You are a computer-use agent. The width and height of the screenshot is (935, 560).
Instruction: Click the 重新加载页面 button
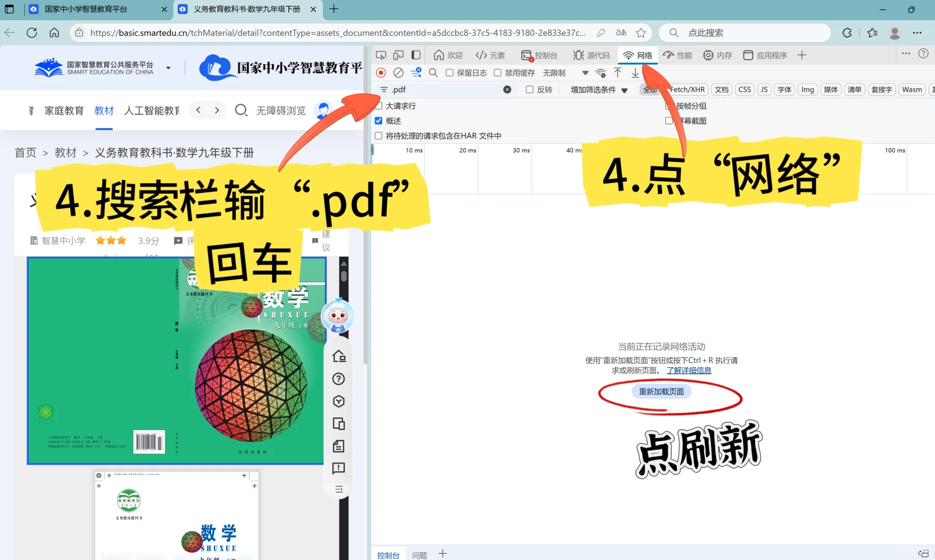click(x=661, y=391)
